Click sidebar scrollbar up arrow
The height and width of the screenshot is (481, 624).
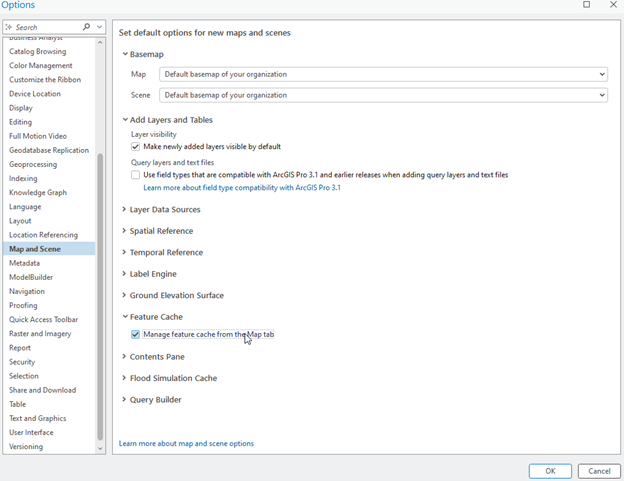coord(100,42)
